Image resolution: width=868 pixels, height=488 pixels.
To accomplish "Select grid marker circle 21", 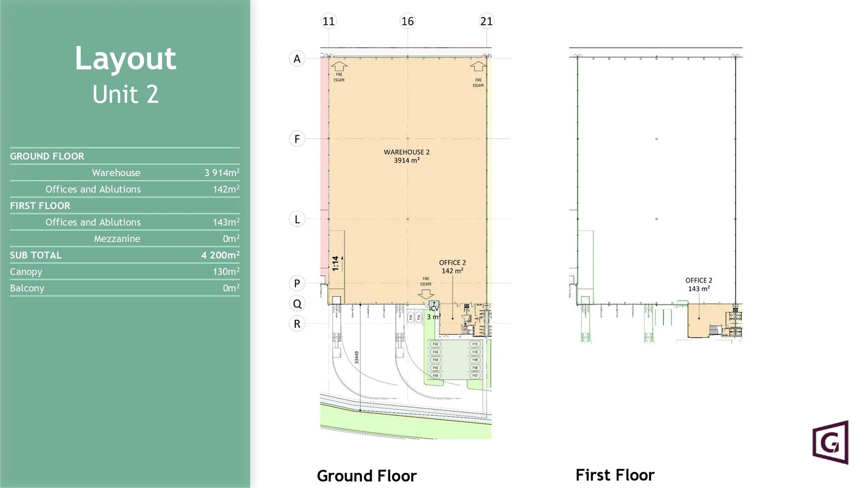I will [x=487, y=21].
